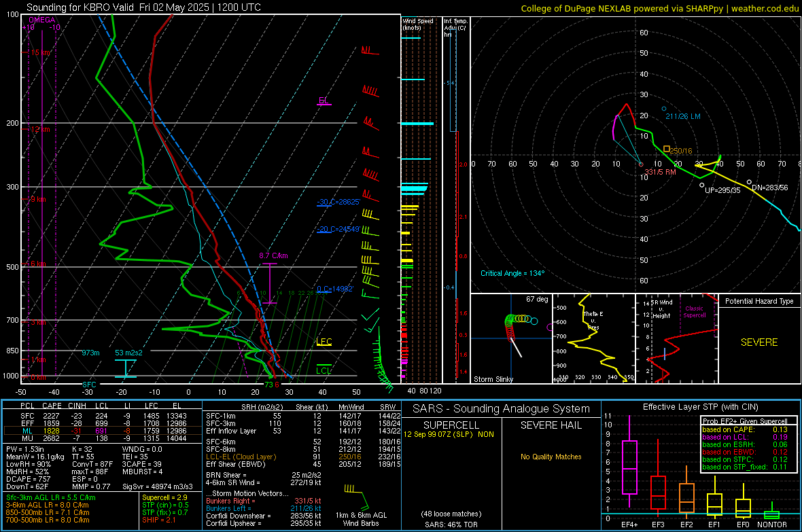Screen dimensions: 802x532
Task: Click the 700-500mb LR value
Action: [48, 520]
